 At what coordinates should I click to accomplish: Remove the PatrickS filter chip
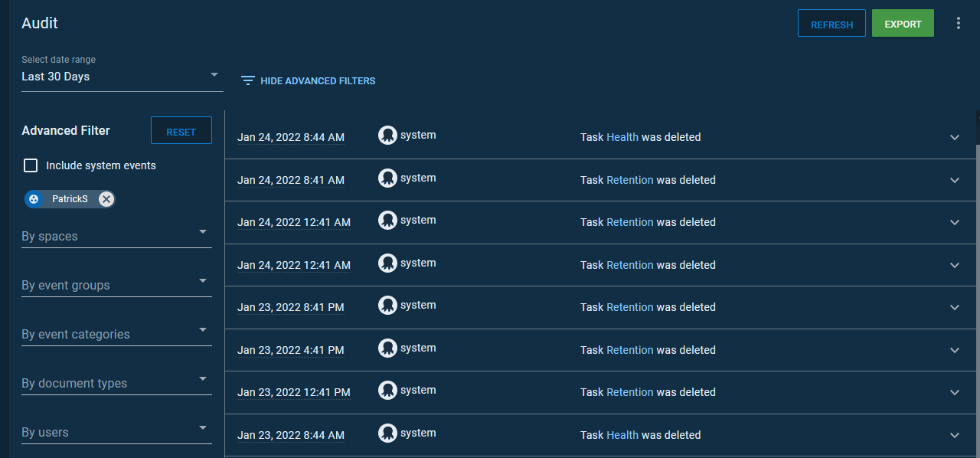106,199
